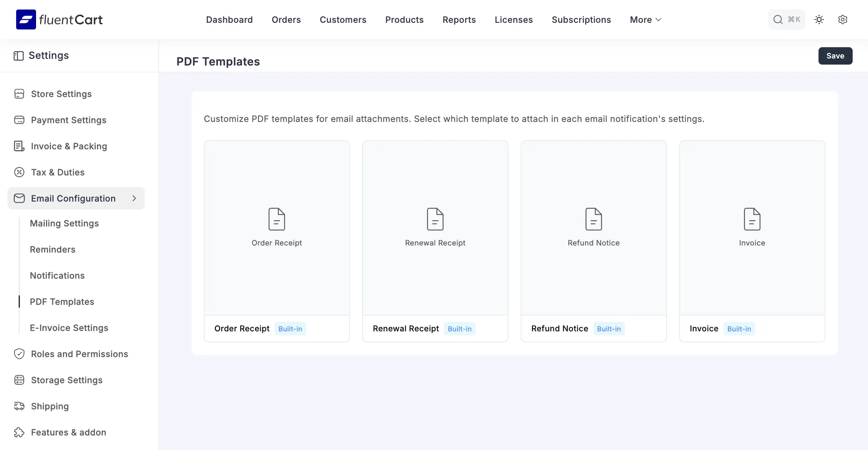Select Notifications under Email Configuration
This screenshot has width=868, height=450.
tap(57, 275)
